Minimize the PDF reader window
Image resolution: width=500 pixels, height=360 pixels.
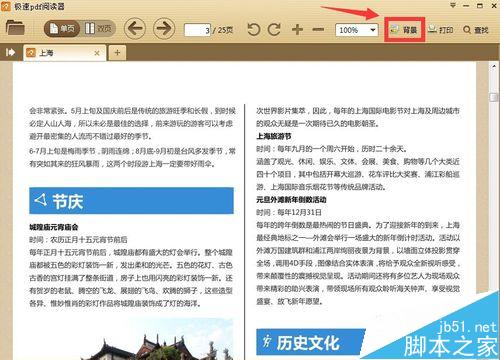466,6
